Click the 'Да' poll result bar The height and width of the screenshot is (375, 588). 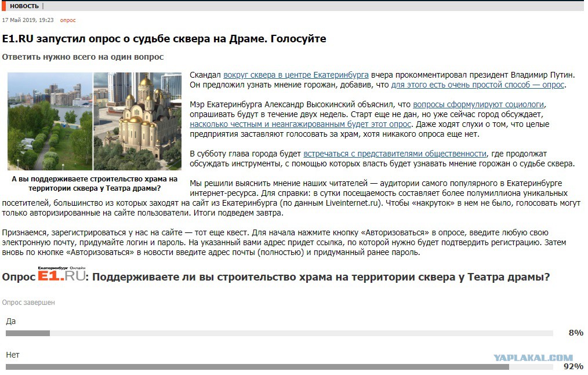click(x=280, y=333)
